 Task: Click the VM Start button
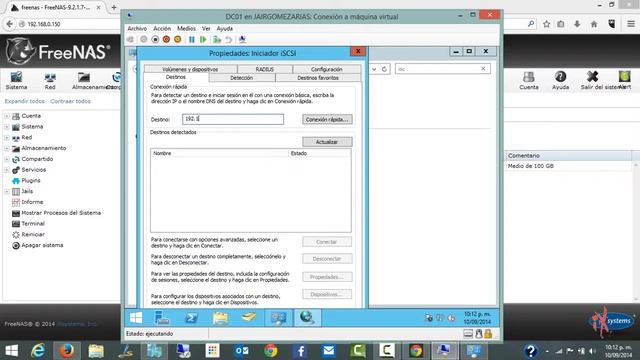point(136,318)
